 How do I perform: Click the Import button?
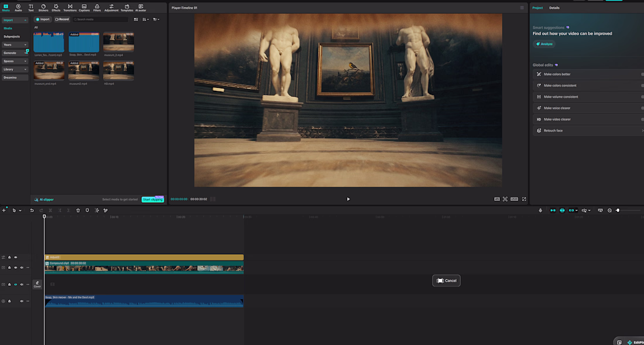(43, 19)
